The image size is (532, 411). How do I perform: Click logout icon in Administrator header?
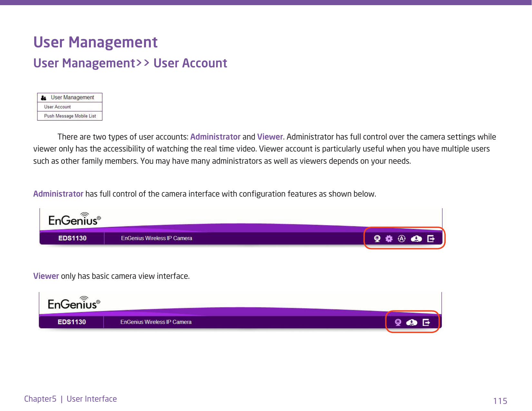coord(431,239)
